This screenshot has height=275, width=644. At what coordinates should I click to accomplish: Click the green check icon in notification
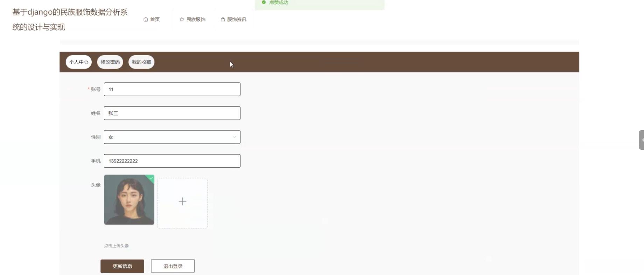point(264,2)
